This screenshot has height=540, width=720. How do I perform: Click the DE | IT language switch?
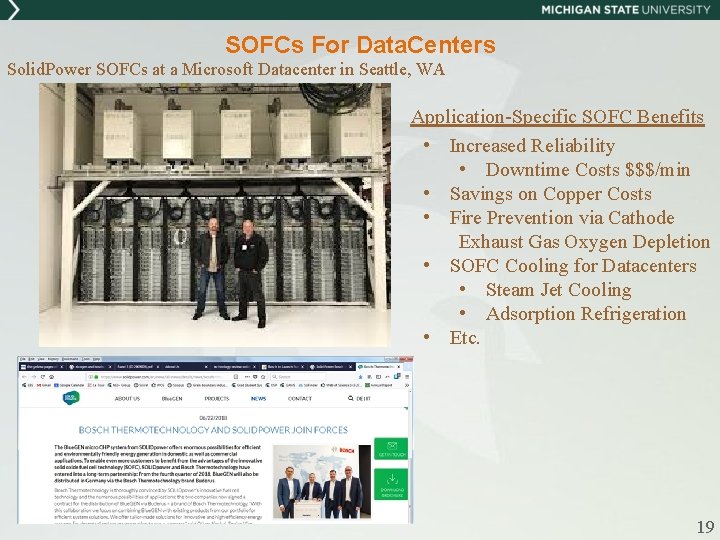click(363, 399)
